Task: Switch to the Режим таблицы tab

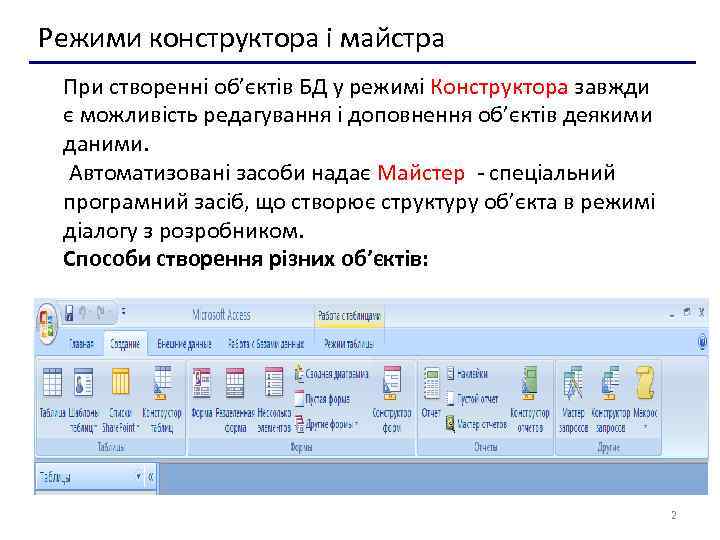Action: [x=349, y=344]
